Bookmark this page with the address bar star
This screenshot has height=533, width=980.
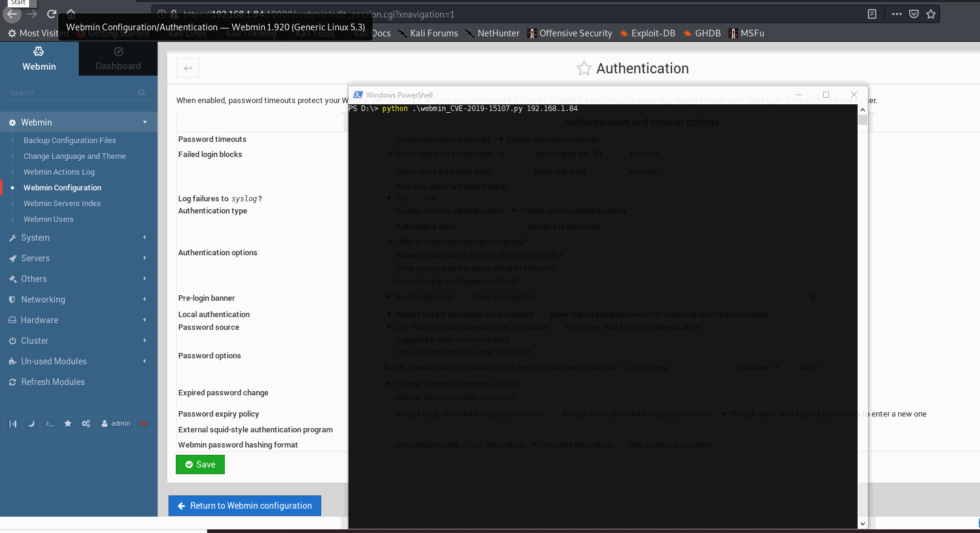(931, 14)
